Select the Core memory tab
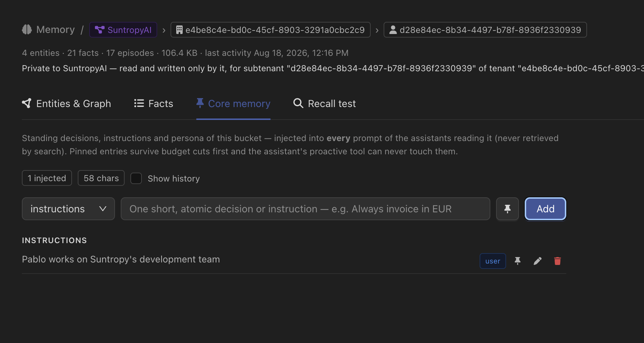644x343 pixels. 233,103
